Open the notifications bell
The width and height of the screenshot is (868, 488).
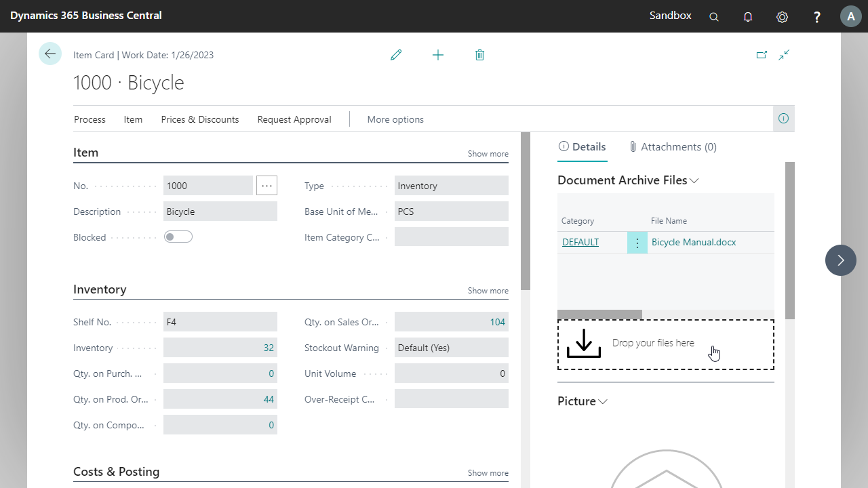tap(748, 17)
